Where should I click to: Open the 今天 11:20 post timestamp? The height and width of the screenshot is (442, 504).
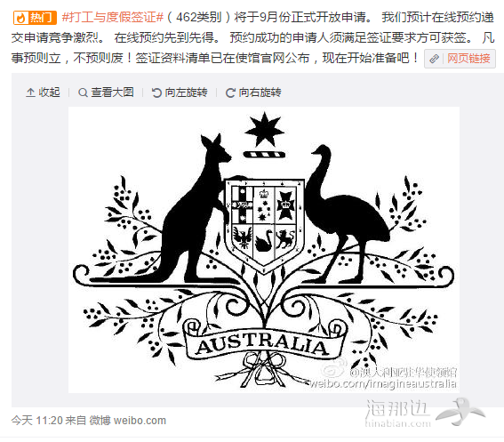point(37,420)
